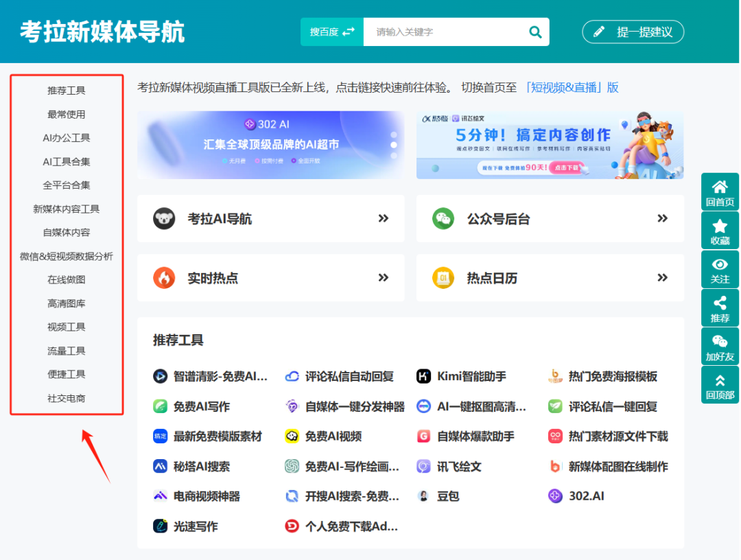
Task: Open 秘塔AI搜索 via its icon
Action: 158,466
